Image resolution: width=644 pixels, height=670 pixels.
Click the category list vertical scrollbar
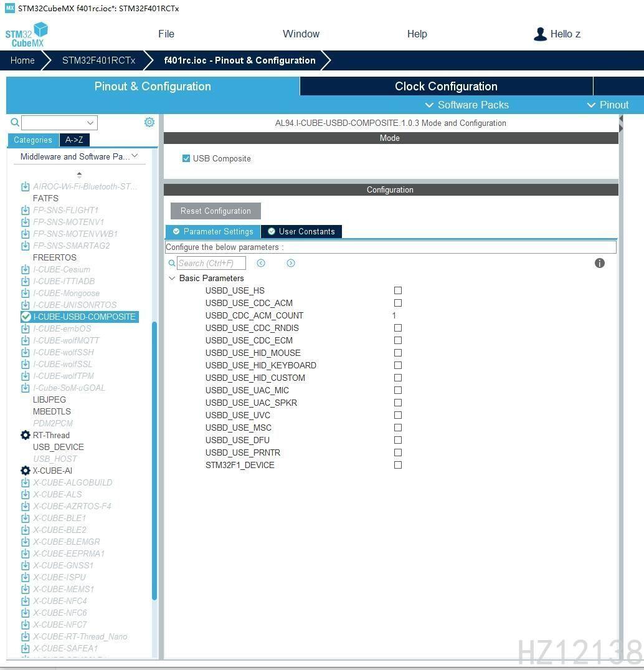click(154, 461)
